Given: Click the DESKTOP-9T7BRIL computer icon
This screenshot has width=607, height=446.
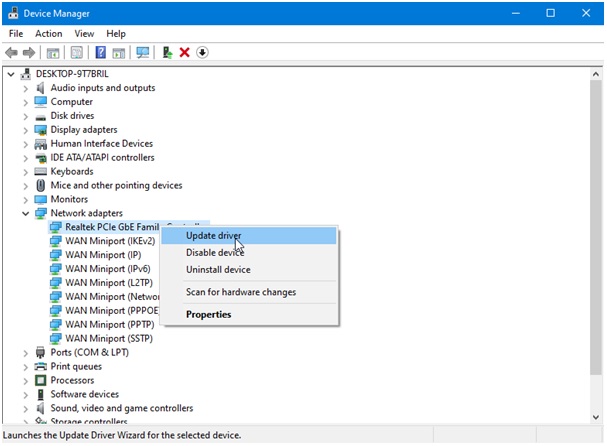Looking at the screenshot, I should (x=26, y=74).
